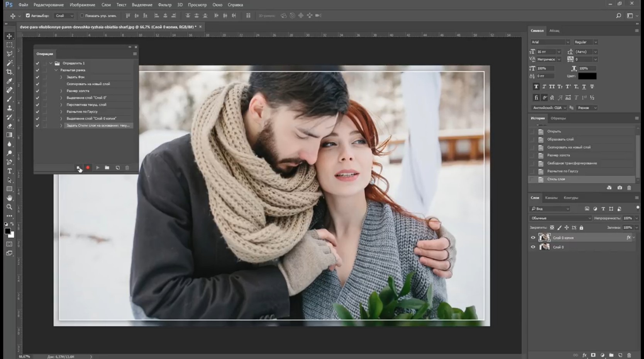The height and width of the screenshot is (359, 644).
Task: Select the Clone Stamp tool
Action: 9,108
